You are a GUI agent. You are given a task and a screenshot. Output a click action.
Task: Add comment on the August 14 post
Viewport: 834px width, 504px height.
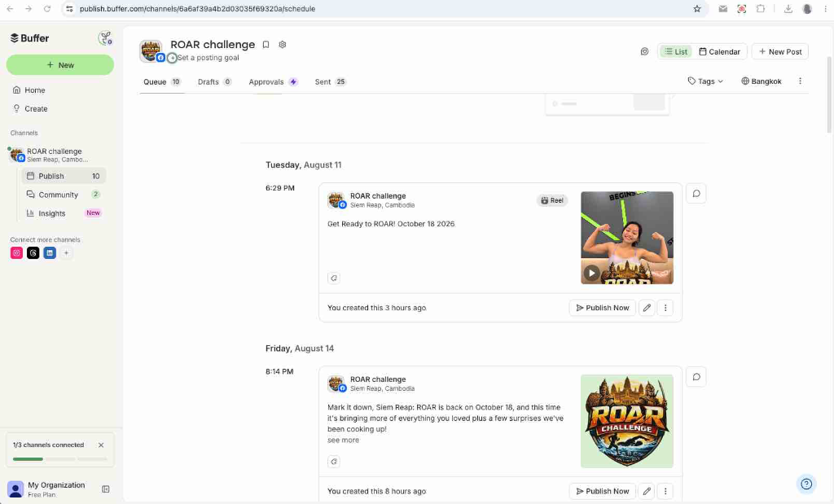(696, 377)
